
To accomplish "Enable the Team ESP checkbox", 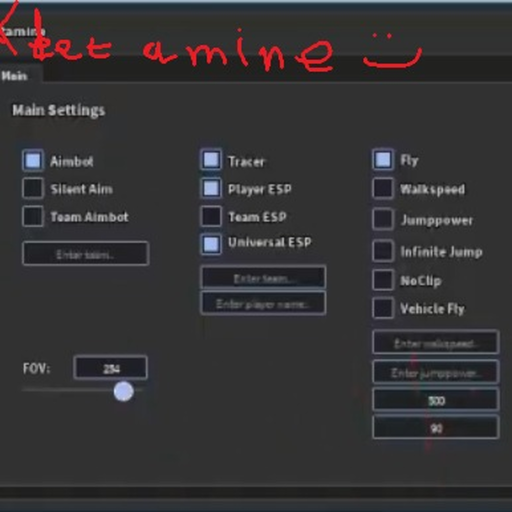I will [x=211, y=216].
